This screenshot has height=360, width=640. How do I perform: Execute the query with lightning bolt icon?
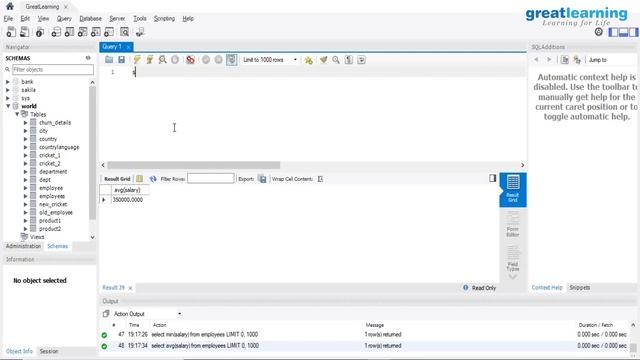coord(137,60)
